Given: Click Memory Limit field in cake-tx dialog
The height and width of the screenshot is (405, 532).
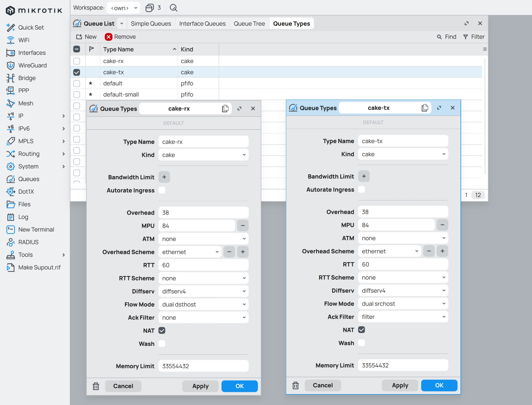Looking at the screenshot, I should point(403,365).
